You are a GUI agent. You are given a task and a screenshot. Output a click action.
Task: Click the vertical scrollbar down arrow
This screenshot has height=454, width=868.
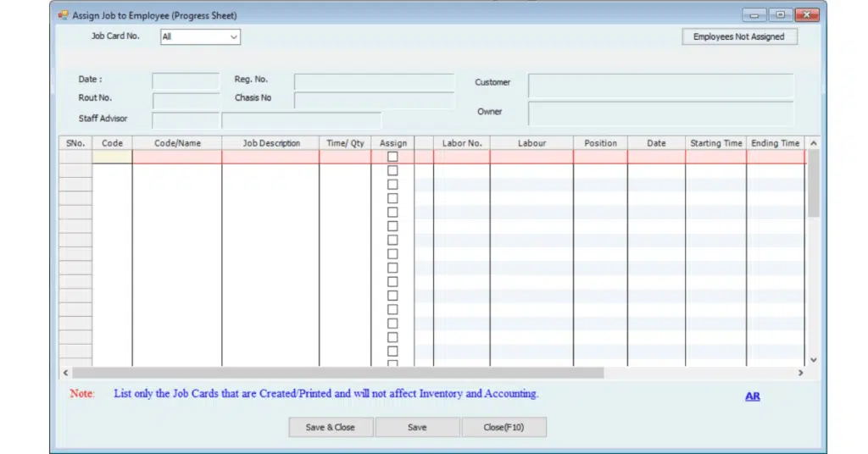pos(813,360)
